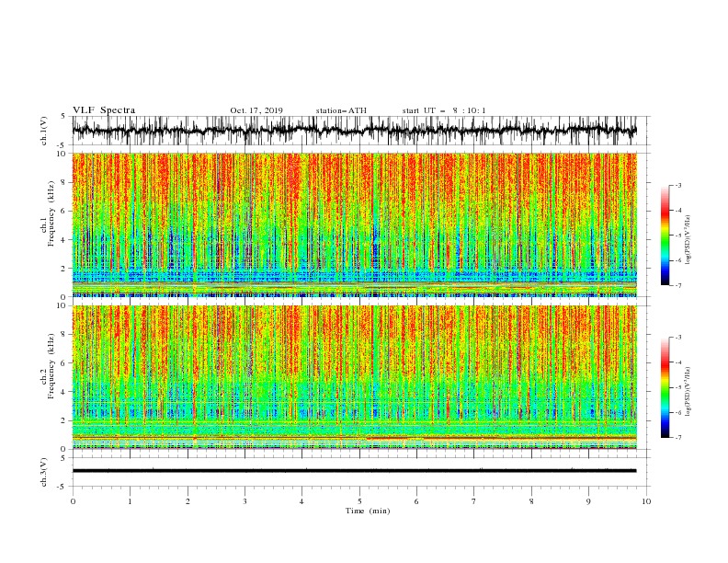
Task: Click the ch.2 color scale bar
Action: coord(665,387)
